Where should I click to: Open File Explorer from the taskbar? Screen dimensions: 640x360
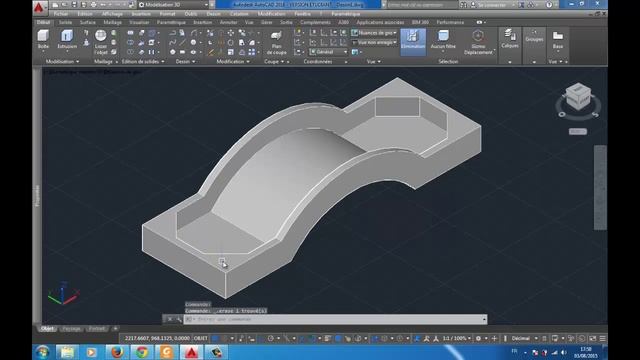(67, 352)
